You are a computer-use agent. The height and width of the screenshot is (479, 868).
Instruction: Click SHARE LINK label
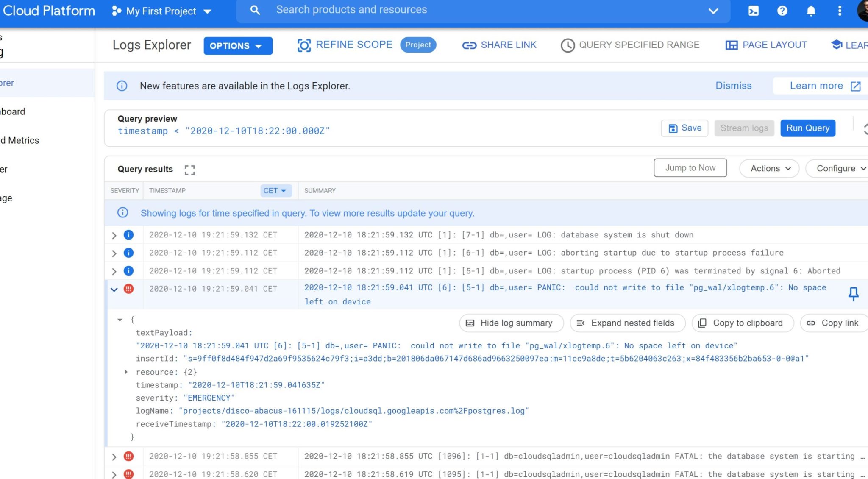click(508, 45)
